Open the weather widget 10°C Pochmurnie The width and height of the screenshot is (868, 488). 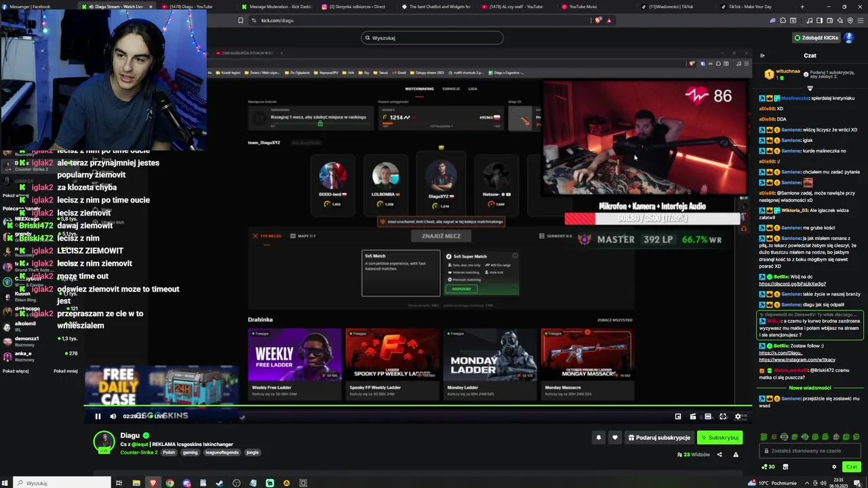tap(773, 483)
